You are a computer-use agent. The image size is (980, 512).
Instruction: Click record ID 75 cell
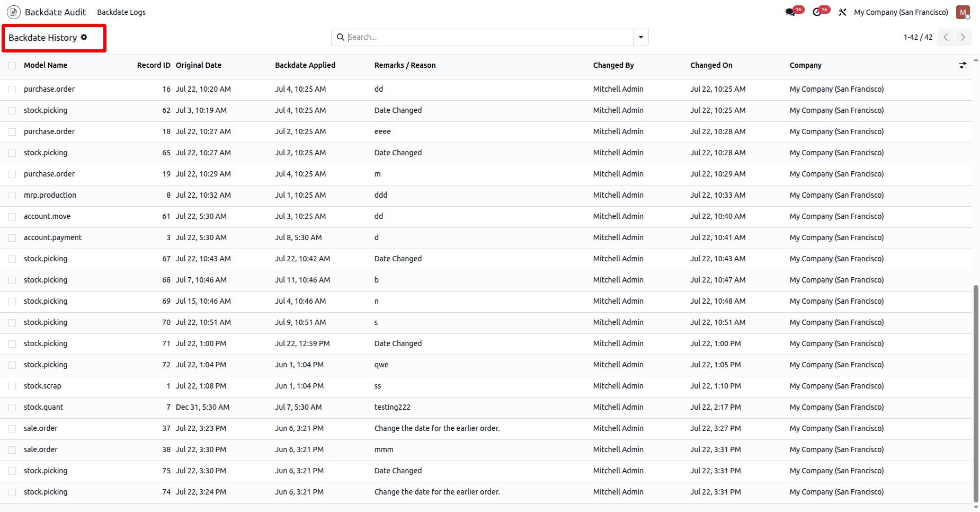click(166, 471)
